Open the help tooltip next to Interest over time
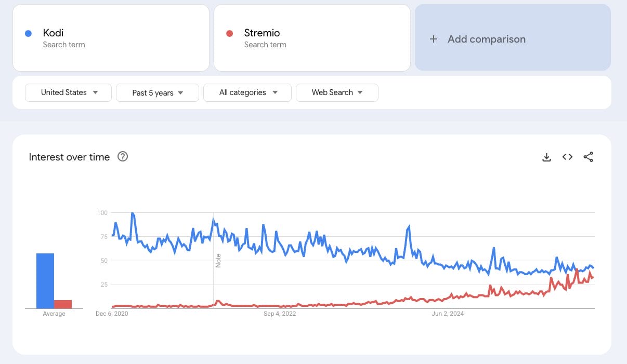Image resolution: width=627 pixels, height=364 pixels. click(123, 156)
